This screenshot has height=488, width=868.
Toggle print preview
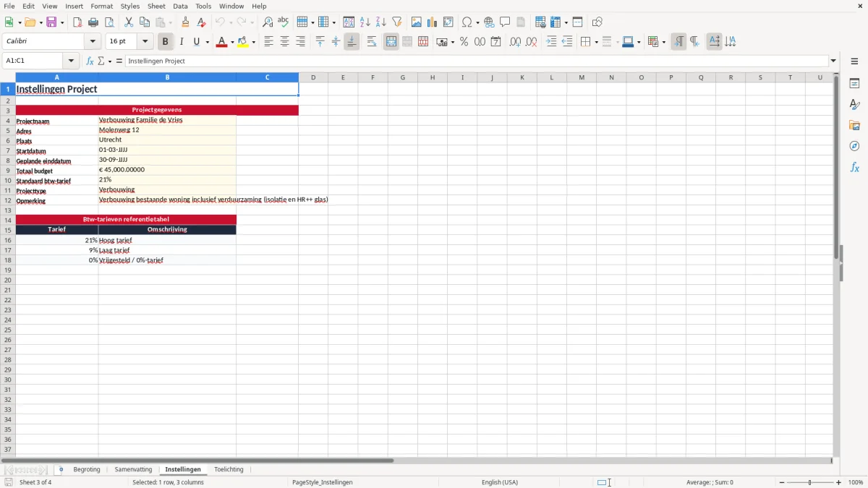(x=109, y=22)
